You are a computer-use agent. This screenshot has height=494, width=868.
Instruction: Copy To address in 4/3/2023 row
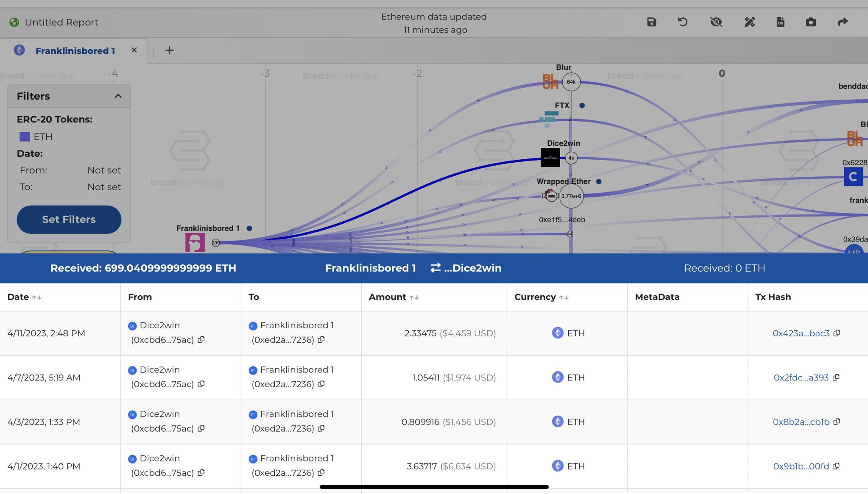(321, 428)
